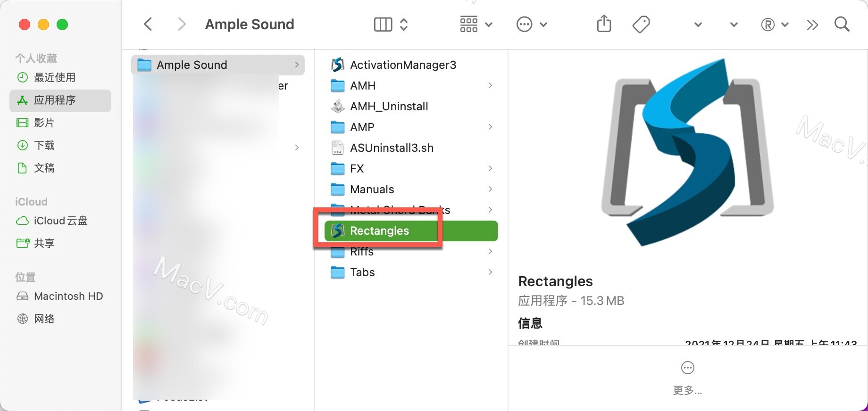Screen dimensions: 868x411
Task: Click the Edit Tags icon
Action: pyautogui.click(x=641, y=24)
